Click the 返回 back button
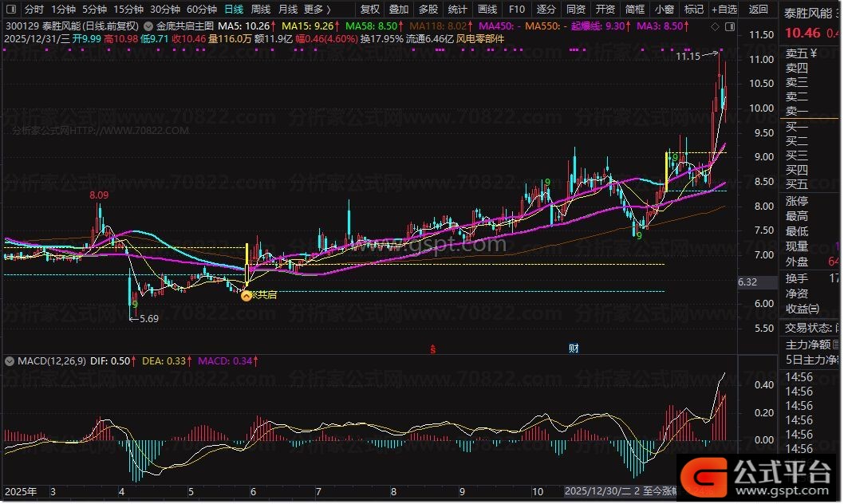This screenshot has width=844, height=504. pos(759,10)
